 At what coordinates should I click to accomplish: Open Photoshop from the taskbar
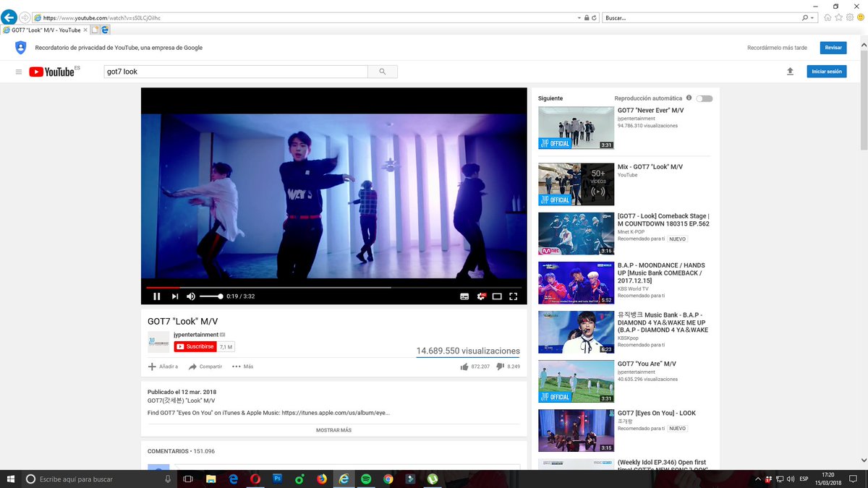click(x=277, y=479)
